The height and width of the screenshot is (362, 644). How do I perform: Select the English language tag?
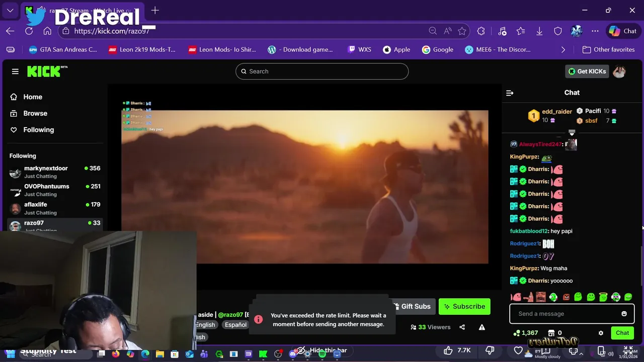(205, 325)
